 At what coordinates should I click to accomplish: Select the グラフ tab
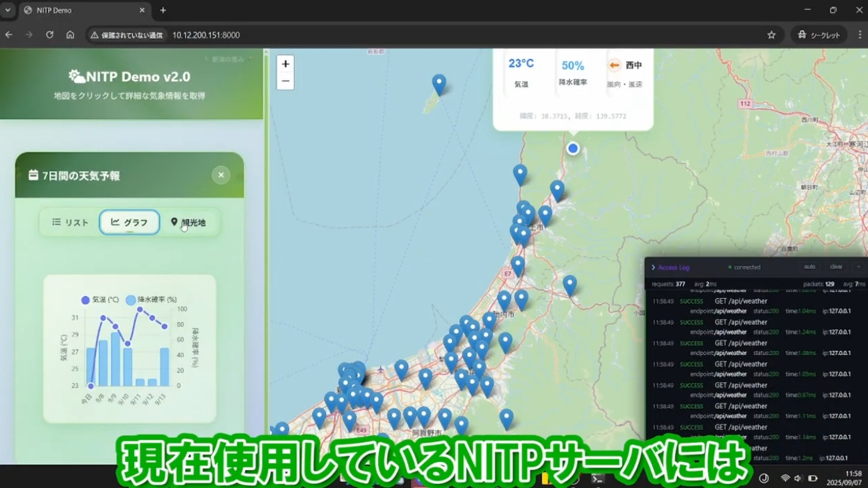[x=130, y=223]
